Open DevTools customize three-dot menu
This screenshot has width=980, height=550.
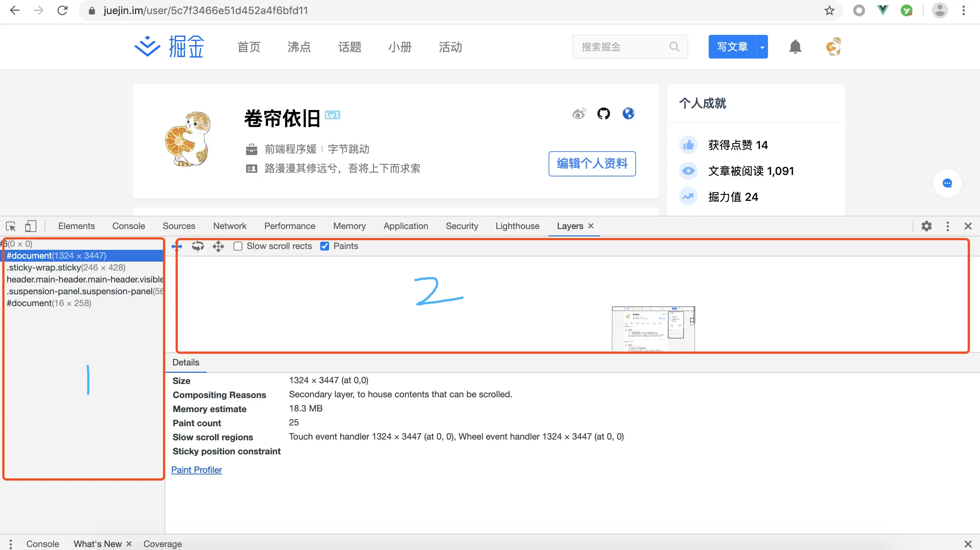947,226
